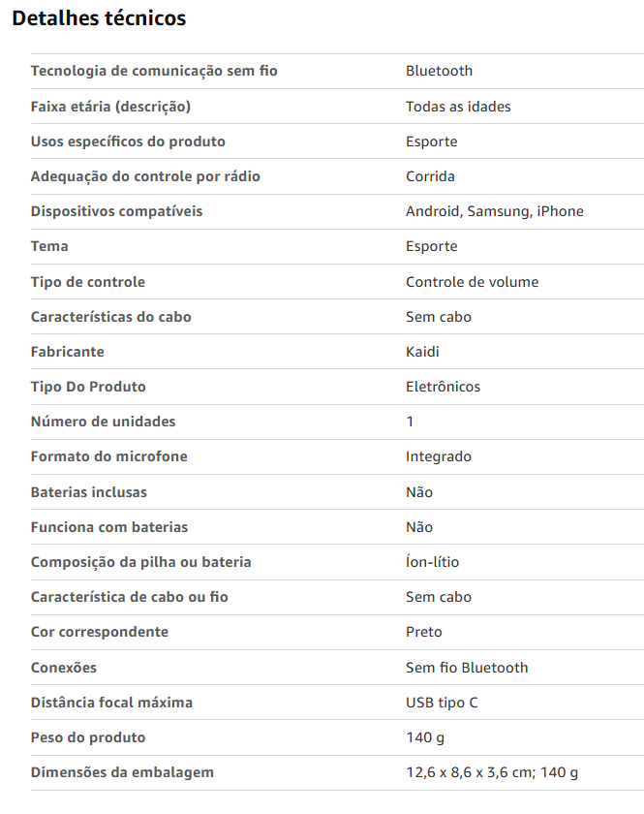Click the "Usos específicos do produto" label
Screen dimensions: 644x814
(128, 141)
